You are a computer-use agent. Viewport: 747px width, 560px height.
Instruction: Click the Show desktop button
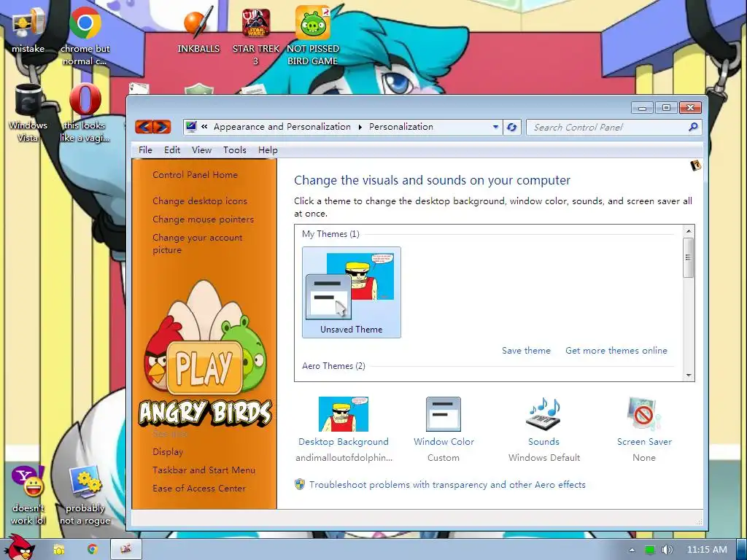coord(741,549)
